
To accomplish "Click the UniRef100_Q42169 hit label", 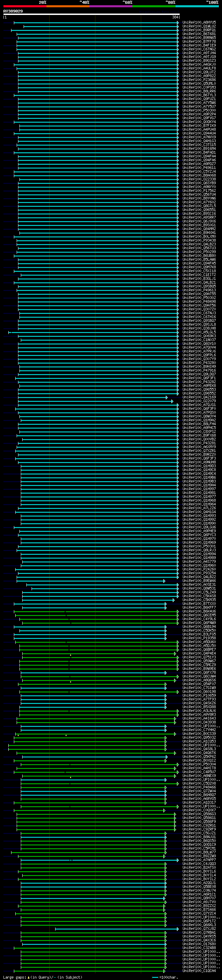I will 199,397.
